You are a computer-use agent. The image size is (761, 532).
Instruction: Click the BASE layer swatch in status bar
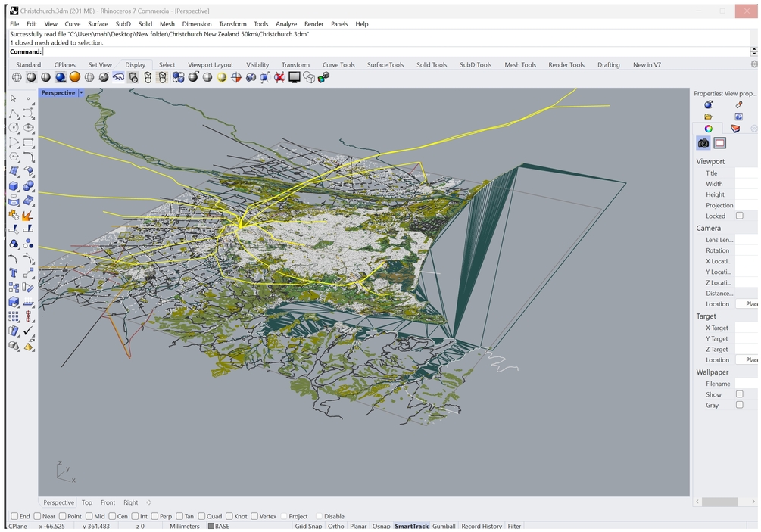(211, 526)
